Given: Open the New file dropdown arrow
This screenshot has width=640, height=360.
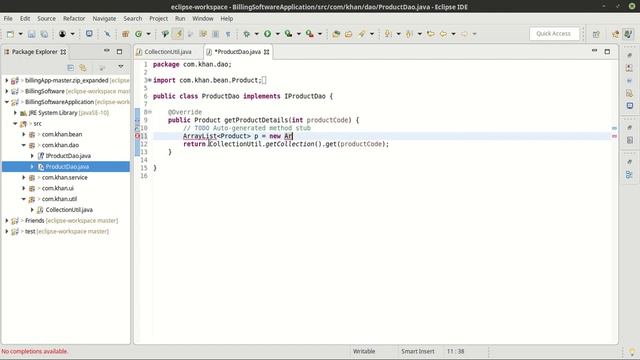Looking at the screenshot, I should [x=20, y=34].
